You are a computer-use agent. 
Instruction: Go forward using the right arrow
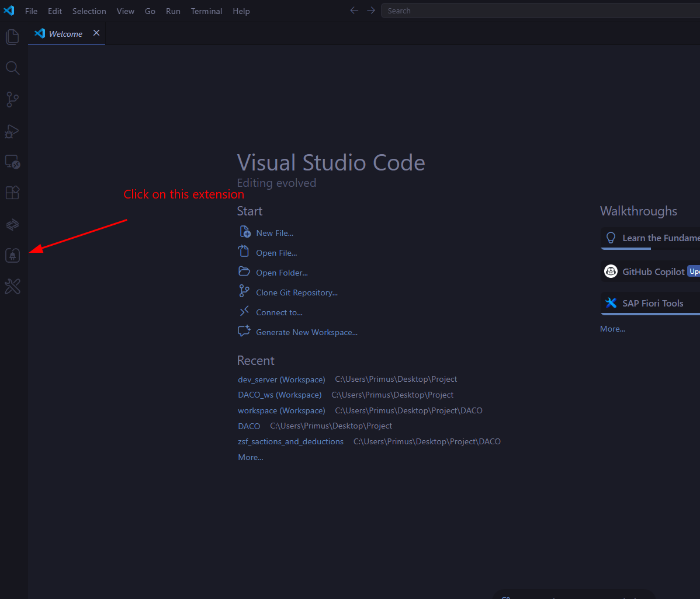coord(371,11)
